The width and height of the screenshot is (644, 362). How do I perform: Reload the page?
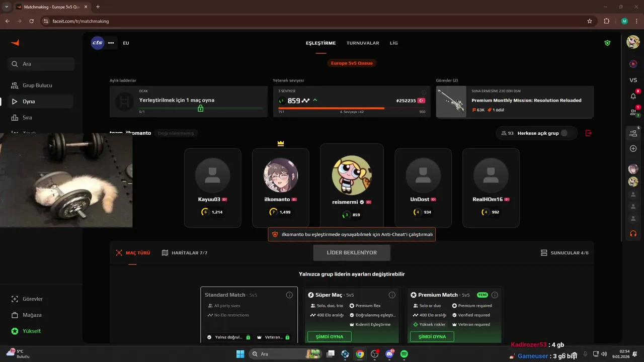(32, 21)
